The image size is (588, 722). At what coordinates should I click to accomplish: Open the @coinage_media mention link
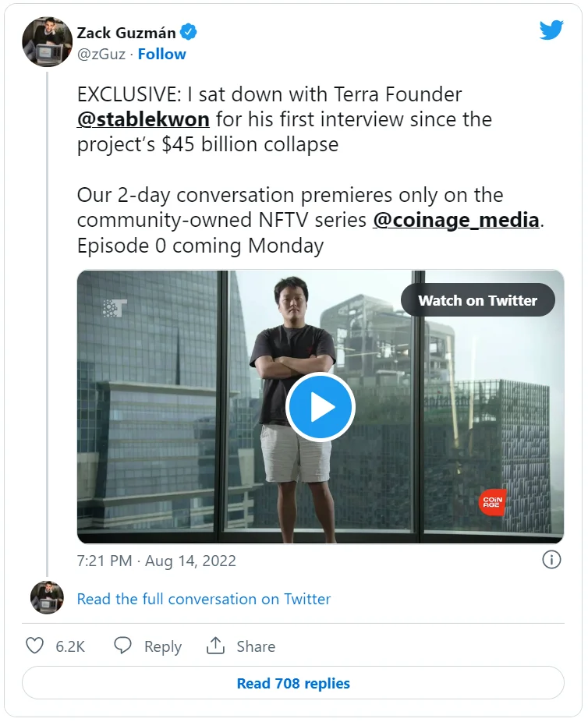pyautogui.click(x=456, y=220)
